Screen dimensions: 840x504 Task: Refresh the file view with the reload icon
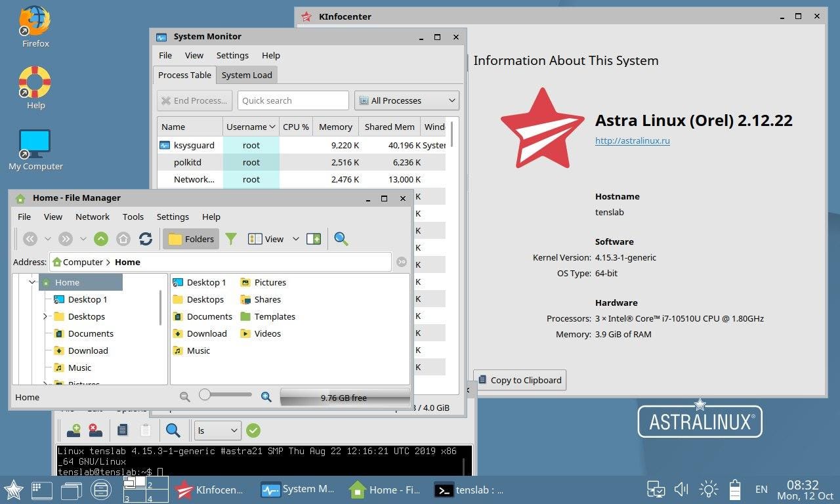(146, 239)
